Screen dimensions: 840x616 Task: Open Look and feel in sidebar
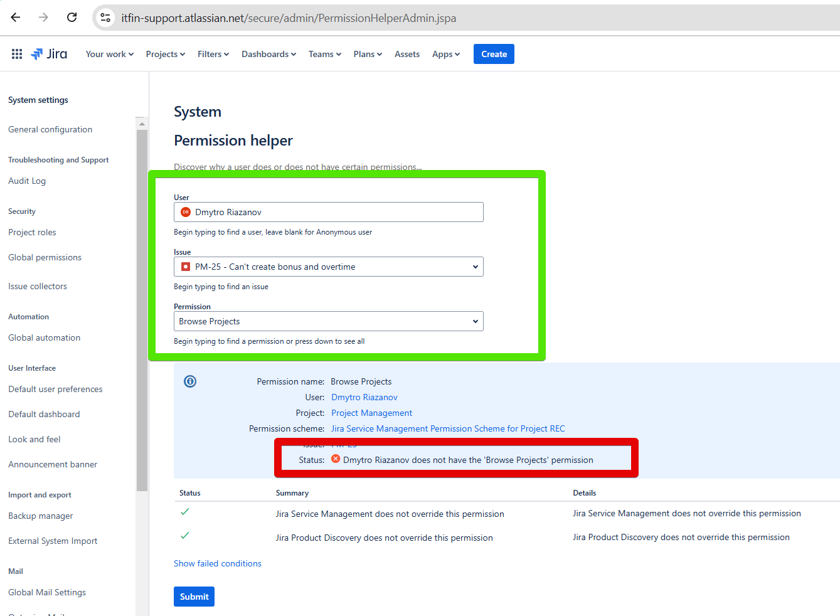coord(35,439)
